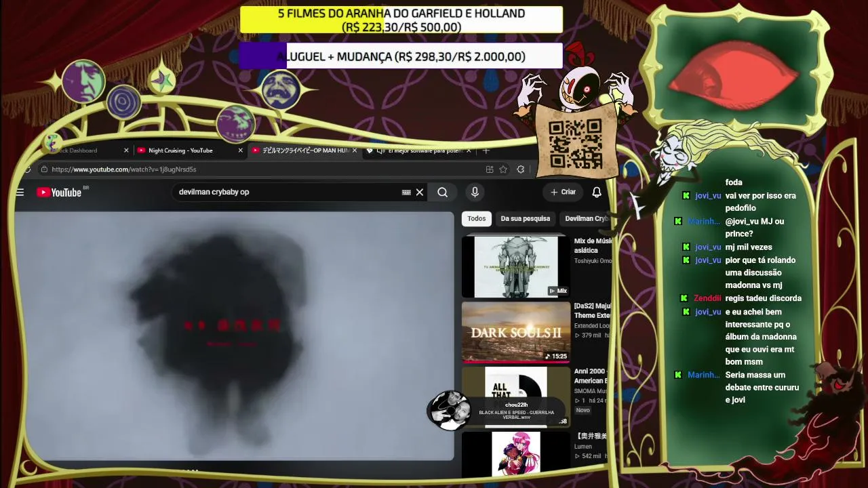Close the Night Cruising - YouTube tab

click(240, 150)
